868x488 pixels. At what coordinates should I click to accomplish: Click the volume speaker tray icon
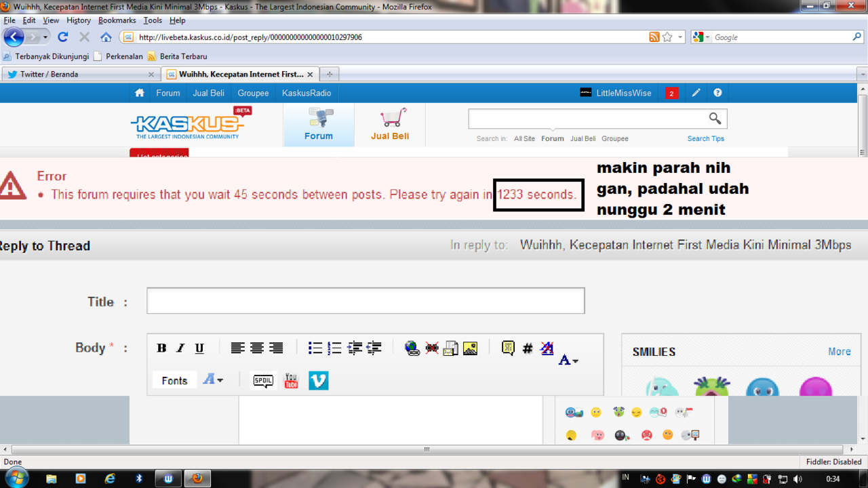pyautogui.click(x=797, y=479)
